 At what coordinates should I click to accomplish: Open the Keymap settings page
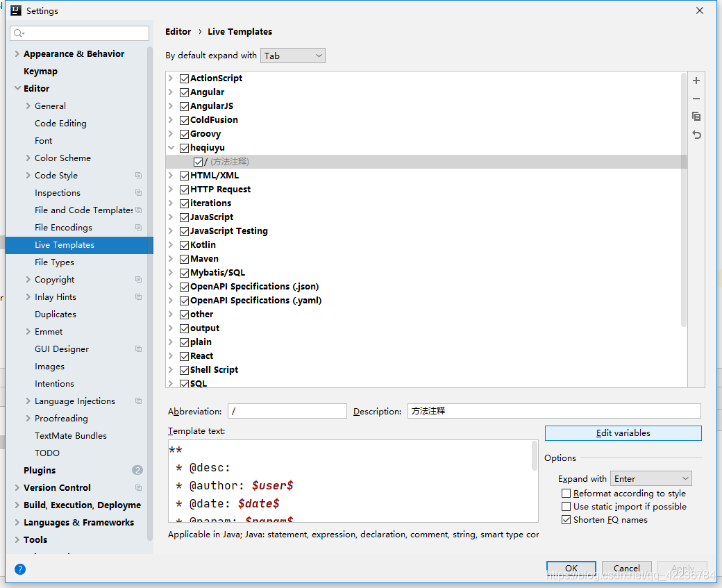point(40,72)
